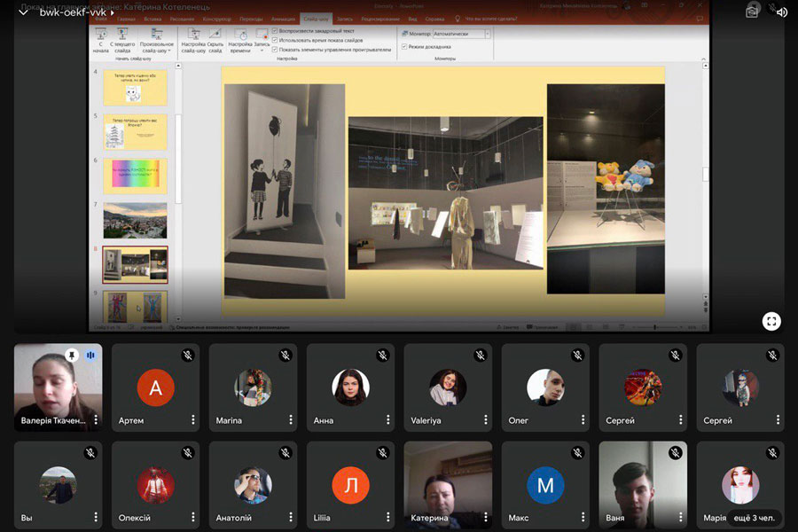Toggle the 'Режим докладчика' checkbox
The width and height of the screenshot is (798, 532).
pyautogui.click(x=404, y=46)
